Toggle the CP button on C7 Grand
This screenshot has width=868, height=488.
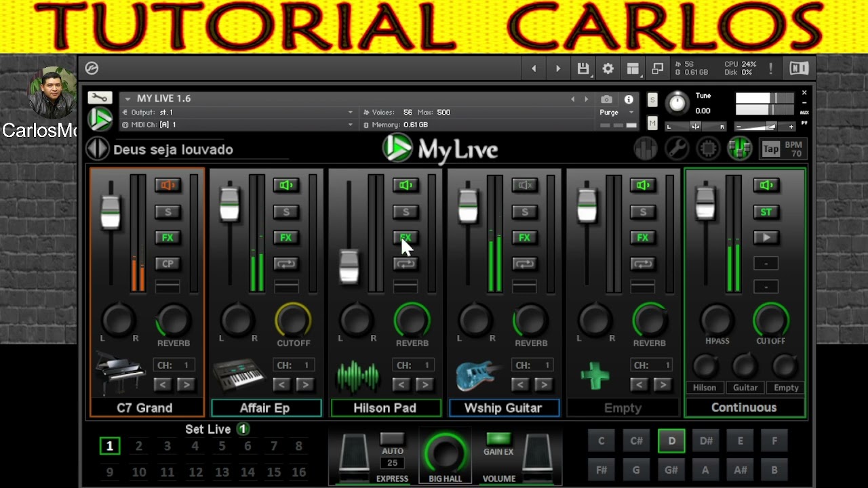167,264
